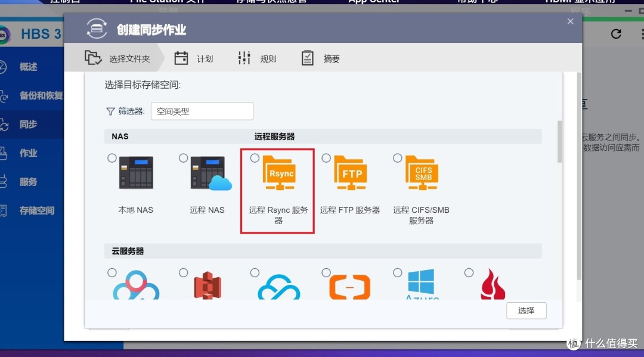Choose the FTP server folder icon
Screen dimensions: 644x357
coord(351,173)
